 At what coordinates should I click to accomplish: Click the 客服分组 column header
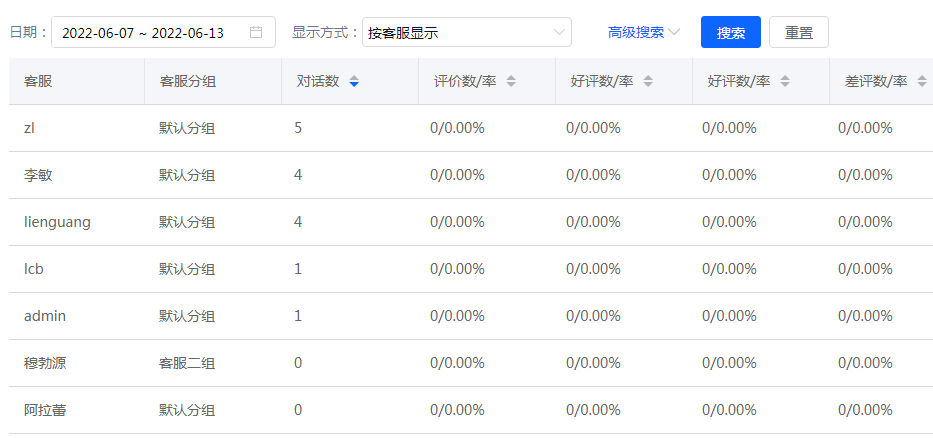[187, 81]
